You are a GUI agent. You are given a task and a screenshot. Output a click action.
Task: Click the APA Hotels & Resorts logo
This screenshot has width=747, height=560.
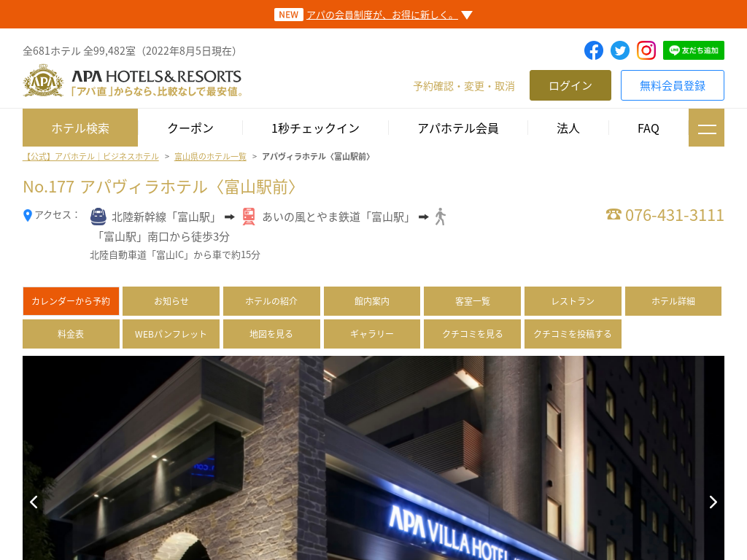[133, 80]
